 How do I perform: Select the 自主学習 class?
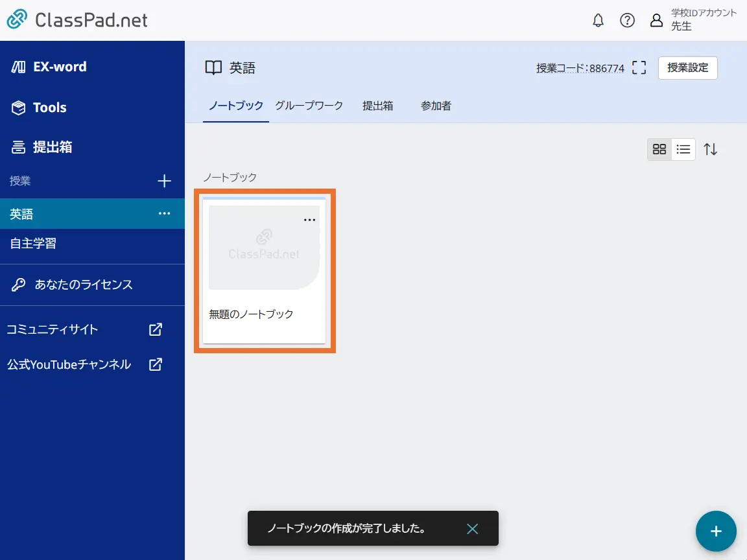pyautogui.click(x=92, y=243)
